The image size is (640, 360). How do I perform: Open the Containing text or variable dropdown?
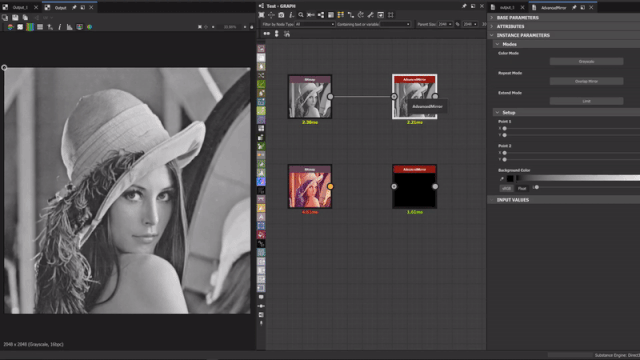pos(395,24)
